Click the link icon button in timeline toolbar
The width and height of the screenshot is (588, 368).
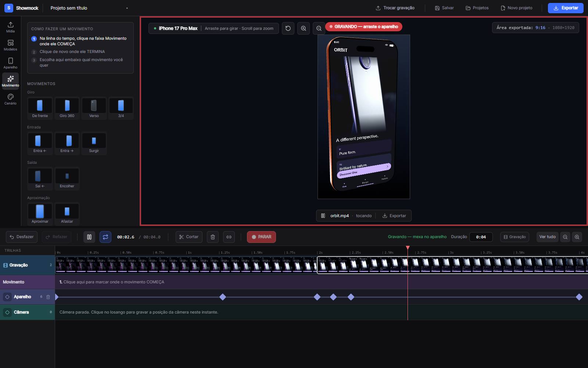[229, 237]
